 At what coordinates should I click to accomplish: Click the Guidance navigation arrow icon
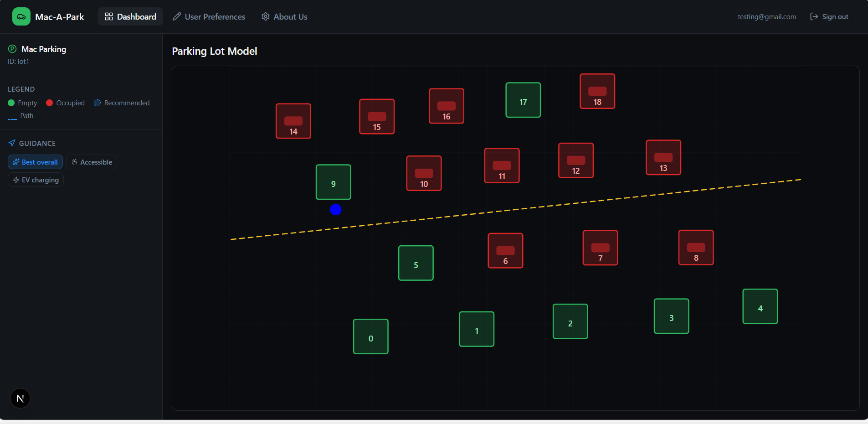(12, 143)
